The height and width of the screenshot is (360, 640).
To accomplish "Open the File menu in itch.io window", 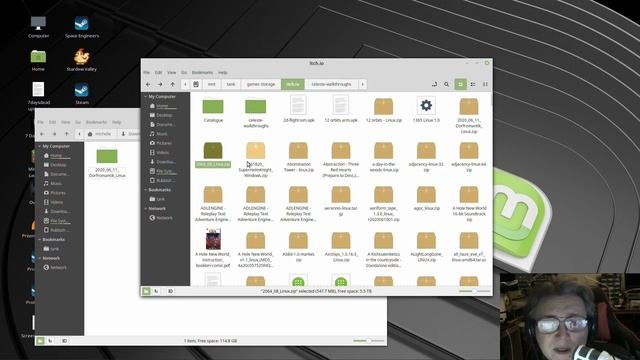I will (x=147, y=72).
